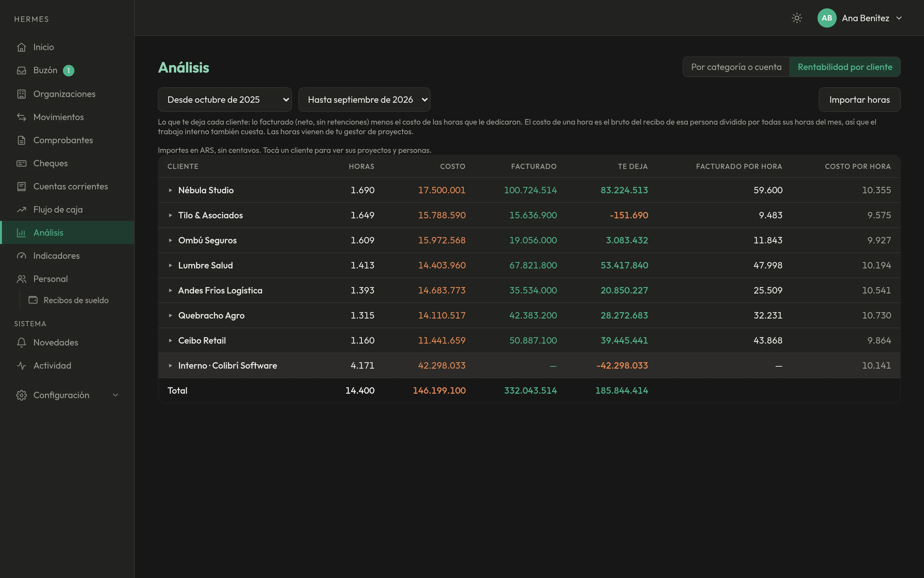
Task: Select the Rentabilidad por cliente tab
Action: (x=844, y=67)
